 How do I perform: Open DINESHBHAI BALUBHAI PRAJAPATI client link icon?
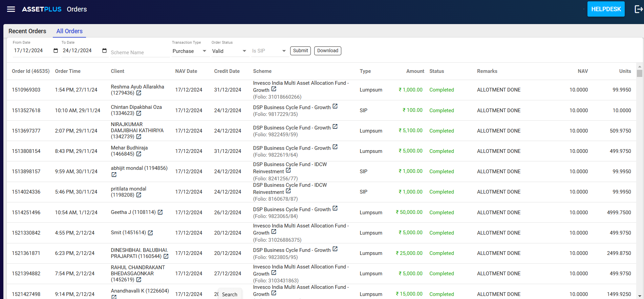point(166,256)
